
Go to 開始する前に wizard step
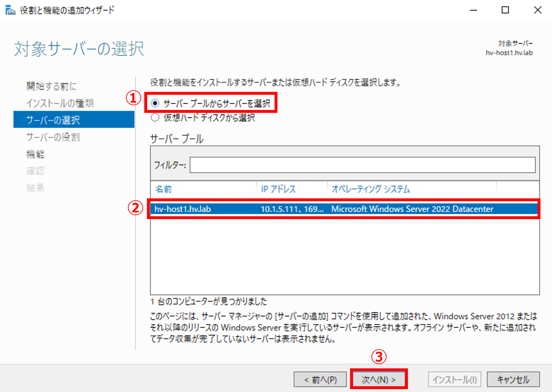[x=51, y=86]
